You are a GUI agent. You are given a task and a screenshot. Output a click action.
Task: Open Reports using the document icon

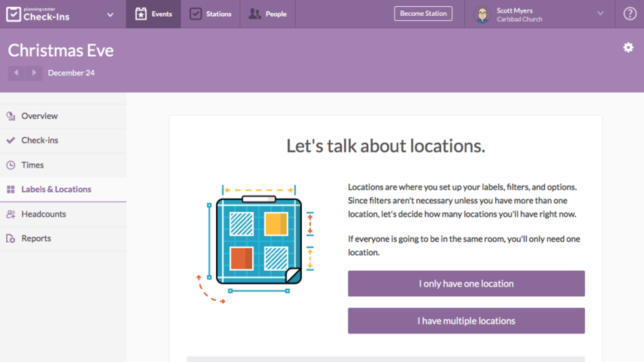(10, 238)
